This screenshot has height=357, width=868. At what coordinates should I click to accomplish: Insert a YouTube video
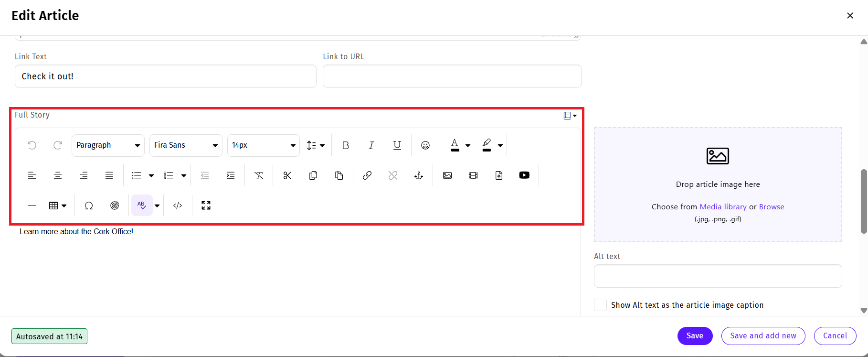point(524,175)
